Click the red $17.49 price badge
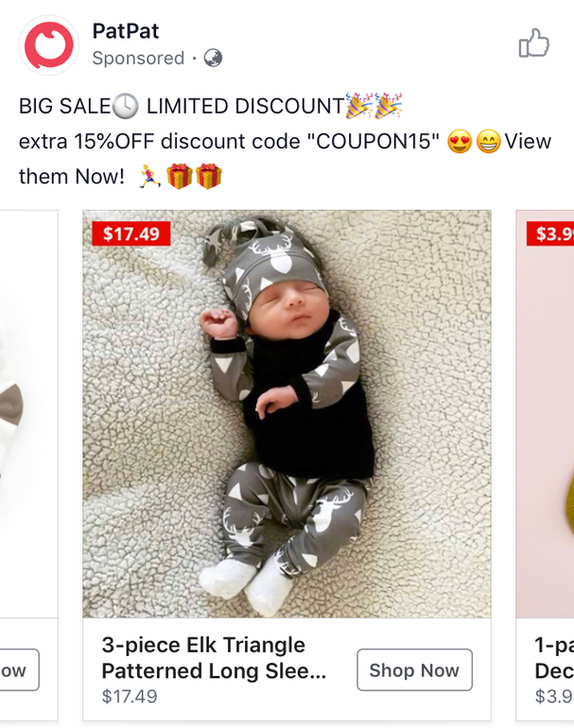574x728 pixels. pos(130,233)
